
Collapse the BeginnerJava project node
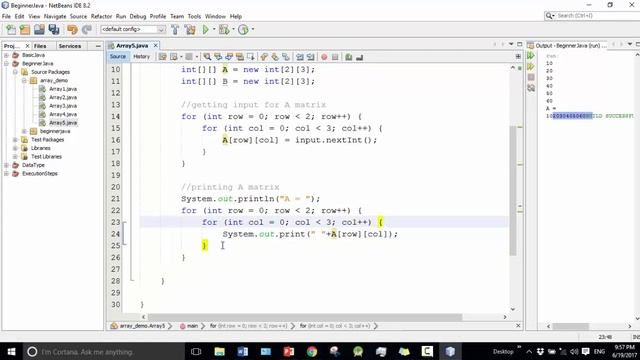7,64
